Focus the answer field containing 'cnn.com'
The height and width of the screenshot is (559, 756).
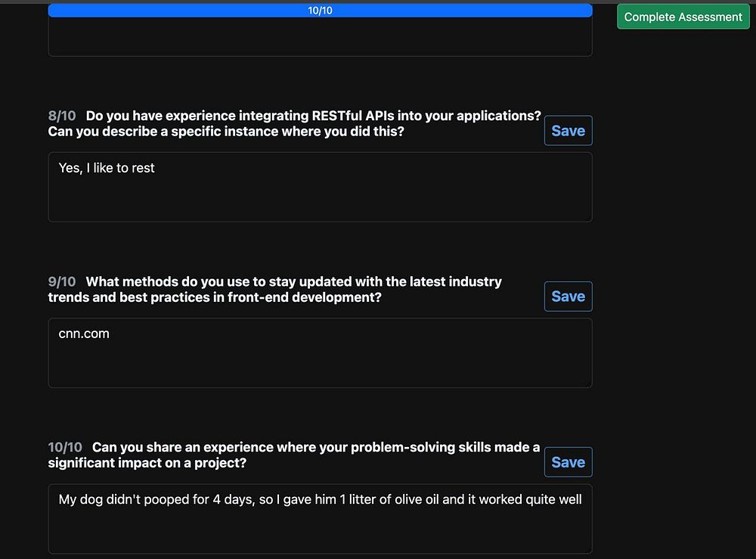click(320, 352)
